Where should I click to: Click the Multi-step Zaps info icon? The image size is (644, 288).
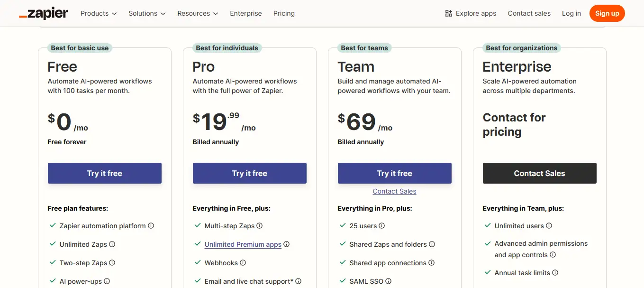click(x=260, y=226)
